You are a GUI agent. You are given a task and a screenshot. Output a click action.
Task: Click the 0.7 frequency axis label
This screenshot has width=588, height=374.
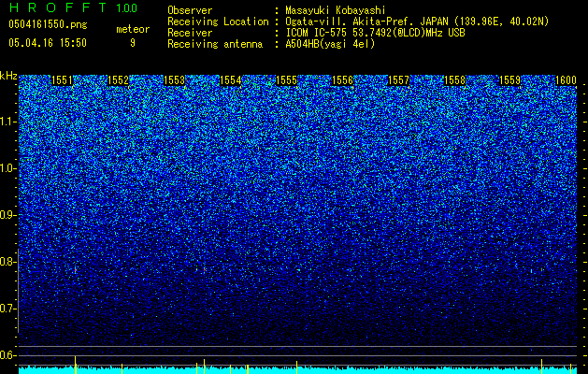[x=7, y=309]
